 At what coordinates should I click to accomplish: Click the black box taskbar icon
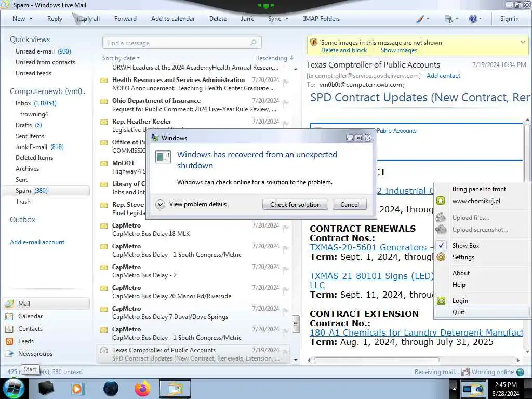pyautogui.click(x=46, y=389)
